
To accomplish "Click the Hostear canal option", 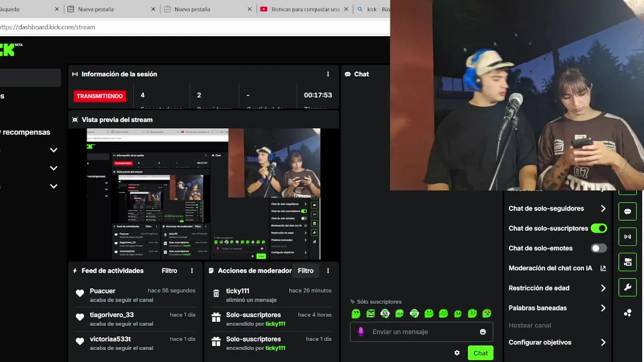I will [x=530, y=325].
